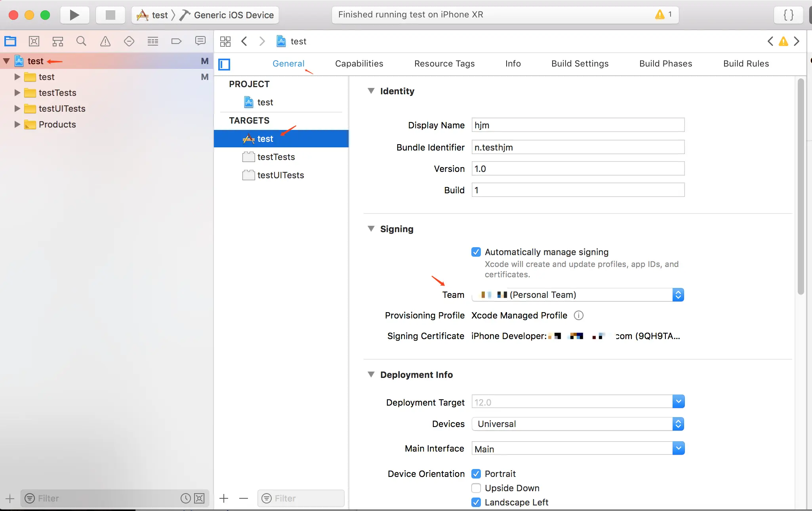The image size is (812, 511).
Task: Collapse the Signing section
Action: click(x=371, y=229)
